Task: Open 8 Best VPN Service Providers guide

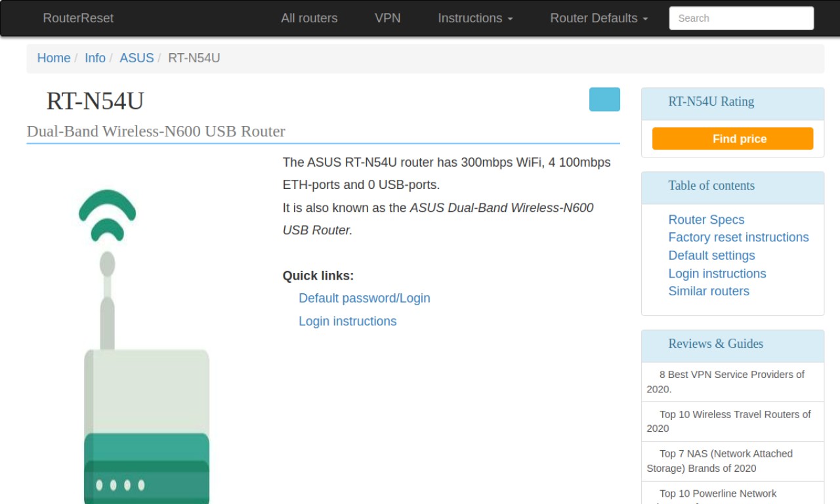Action: [x=732, y=382]
